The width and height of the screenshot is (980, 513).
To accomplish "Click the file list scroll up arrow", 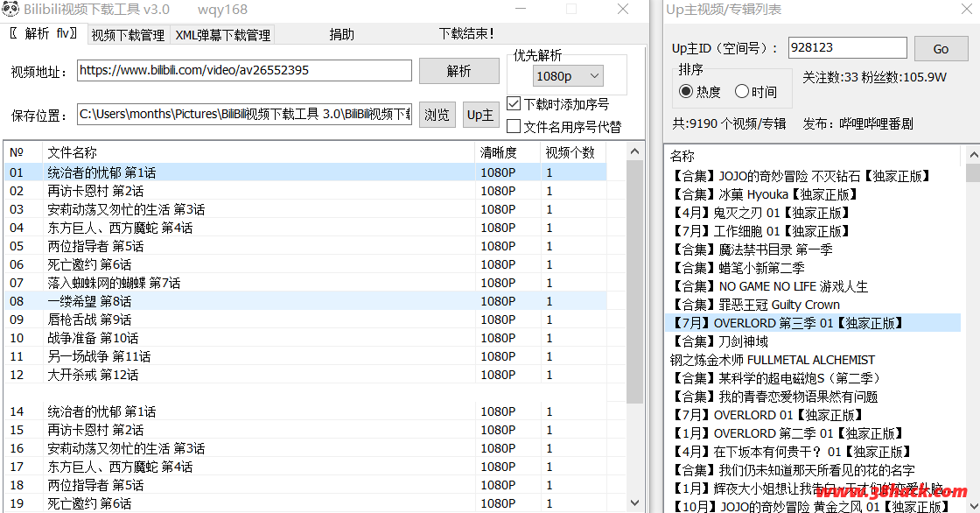I will click(635, 151).
